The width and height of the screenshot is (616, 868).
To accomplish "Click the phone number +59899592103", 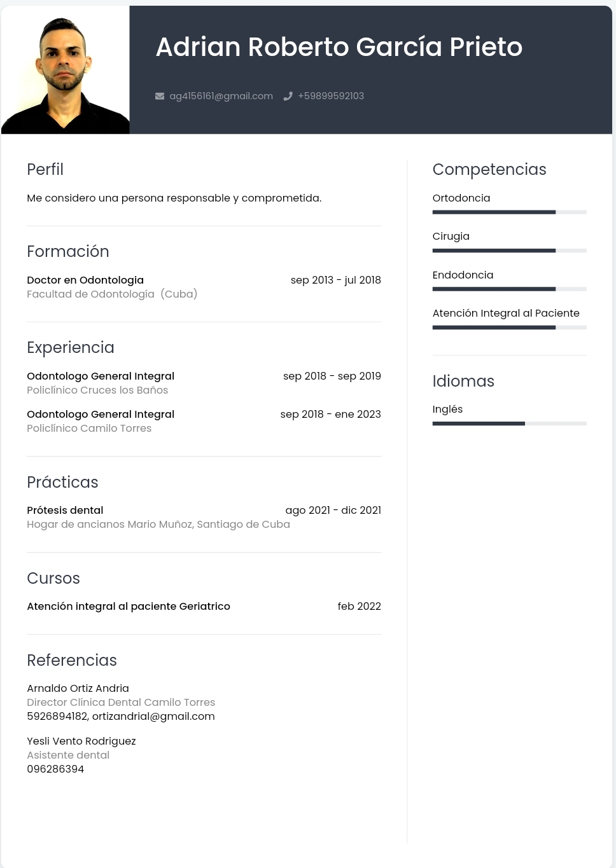I will point(331,96).
